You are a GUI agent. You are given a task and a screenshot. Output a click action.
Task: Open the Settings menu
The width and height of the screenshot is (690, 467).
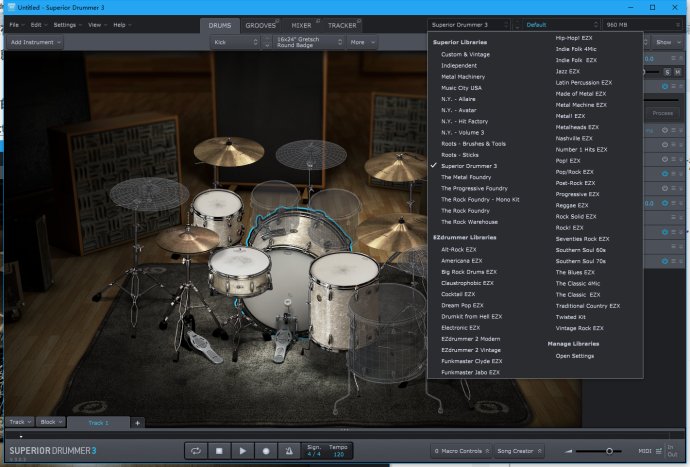(x=67, y=25)
